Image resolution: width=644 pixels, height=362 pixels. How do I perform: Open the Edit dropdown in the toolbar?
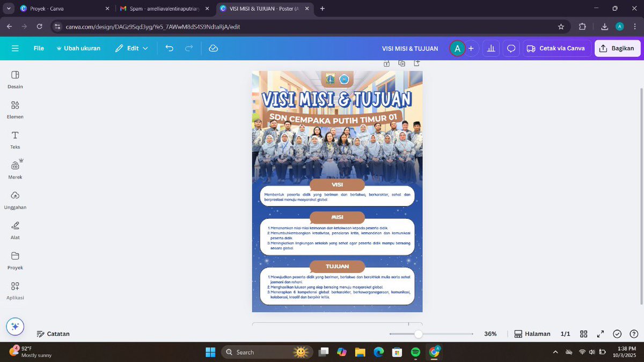point(131,48)
